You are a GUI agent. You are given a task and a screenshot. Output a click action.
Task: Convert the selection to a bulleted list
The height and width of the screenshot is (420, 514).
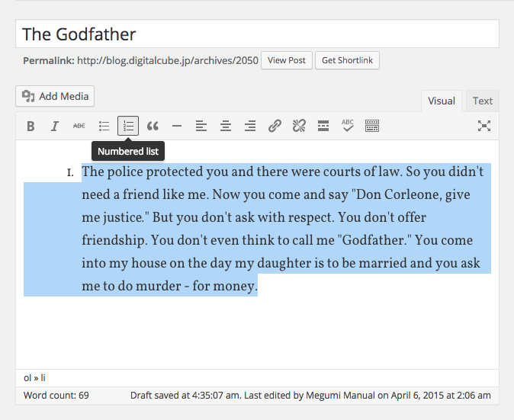click(104, 127)
